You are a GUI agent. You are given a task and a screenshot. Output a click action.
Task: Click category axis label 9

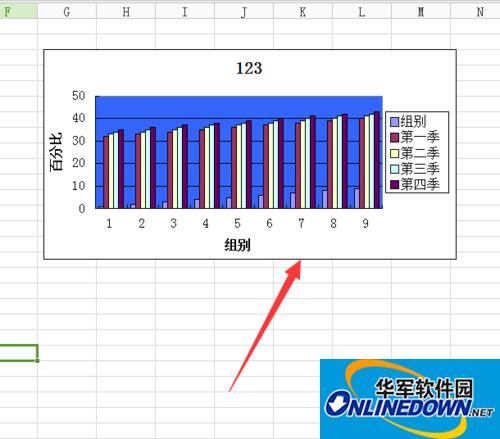click(366, 224)
